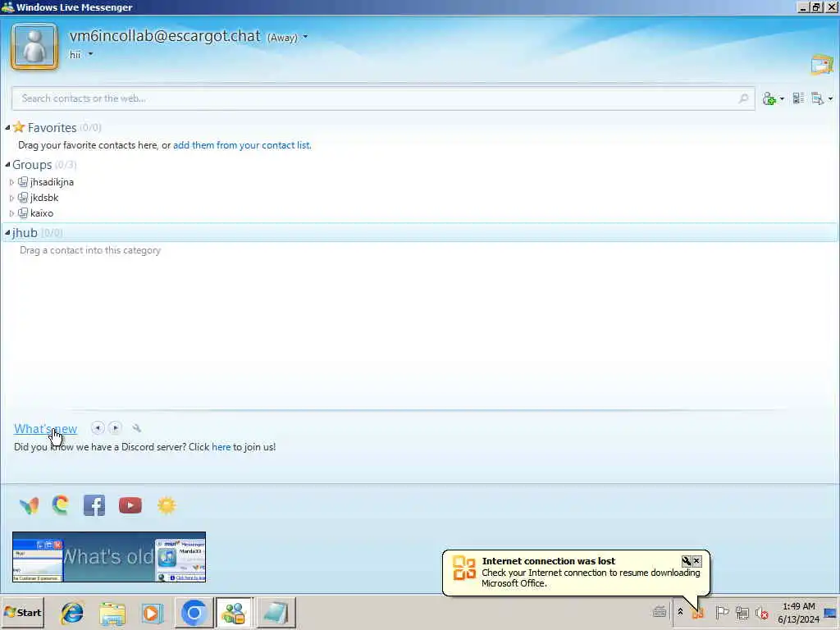Click the show menu icon
840x630 pixels.
pyautogui.click(x=817, y=98)
